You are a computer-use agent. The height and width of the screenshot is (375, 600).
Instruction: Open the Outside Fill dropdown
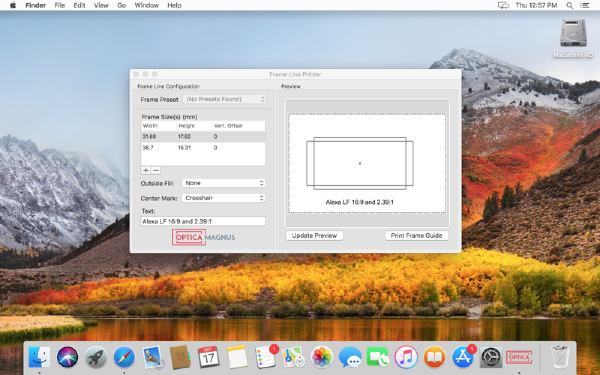(x=223, y=183)
